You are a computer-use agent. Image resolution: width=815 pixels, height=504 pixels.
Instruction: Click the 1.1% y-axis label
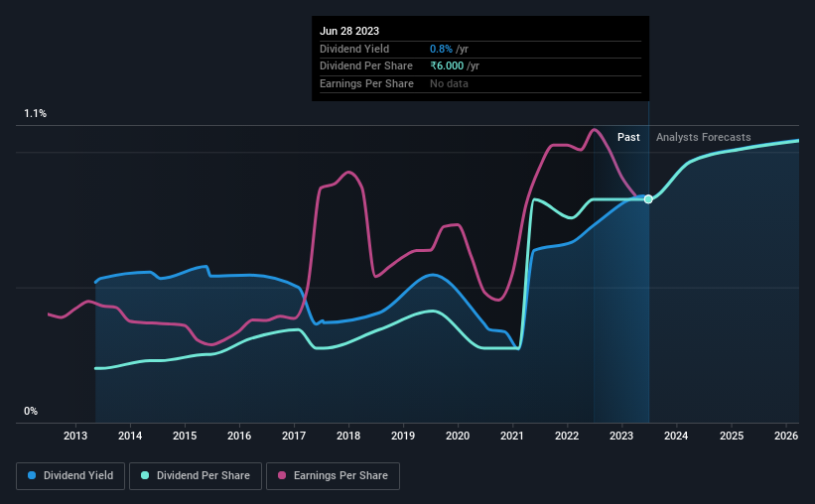[36, 113]
